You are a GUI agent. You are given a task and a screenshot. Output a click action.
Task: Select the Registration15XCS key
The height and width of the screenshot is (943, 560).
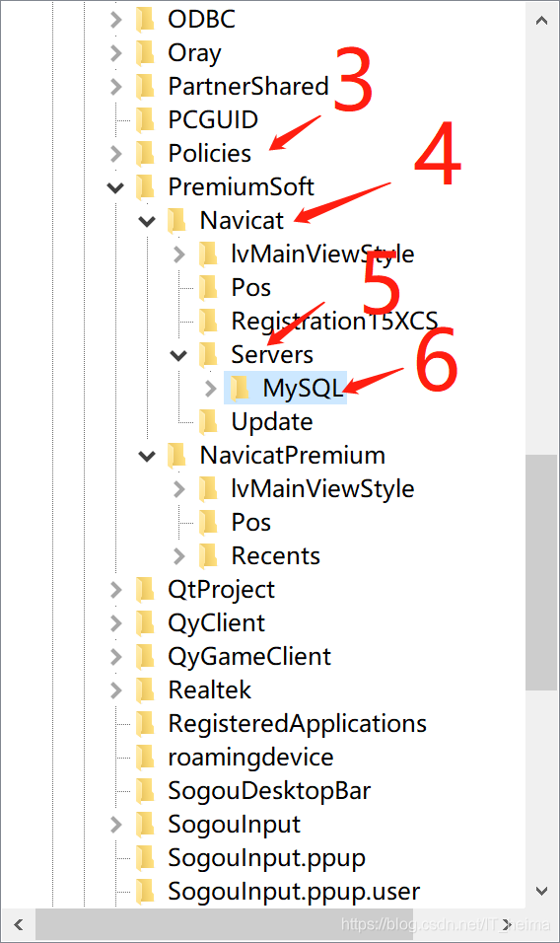[x=334, y=322]
